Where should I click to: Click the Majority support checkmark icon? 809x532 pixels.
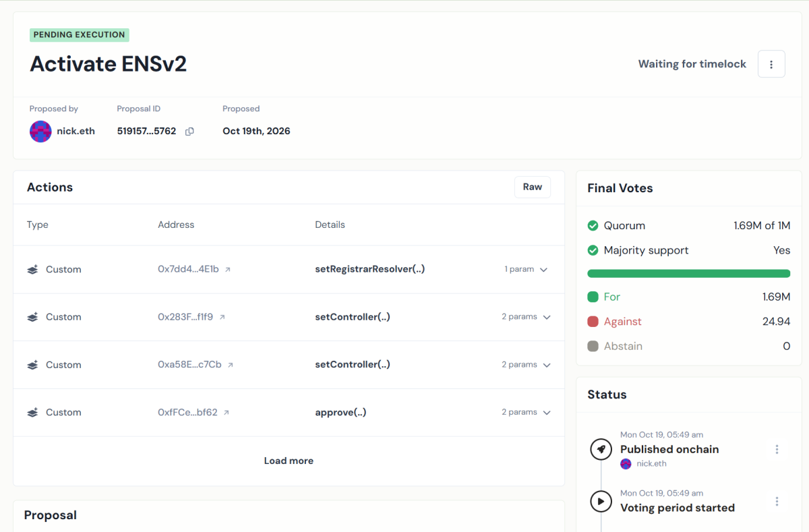point(593,250)
